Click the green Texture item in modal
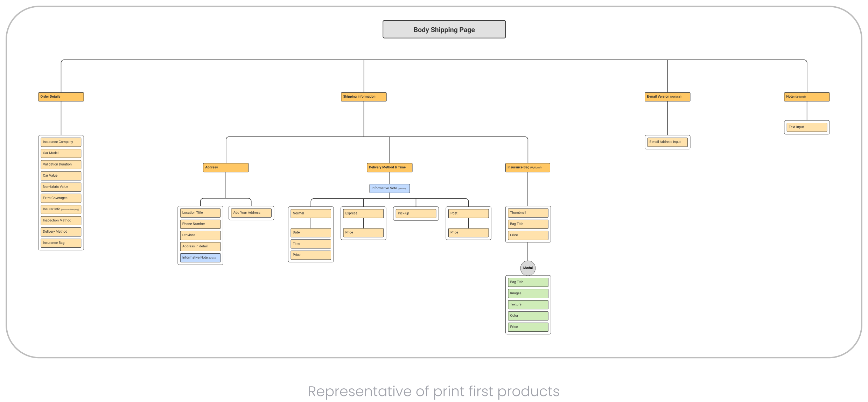The height and width of the screenshot is (402, 868). 528,304
